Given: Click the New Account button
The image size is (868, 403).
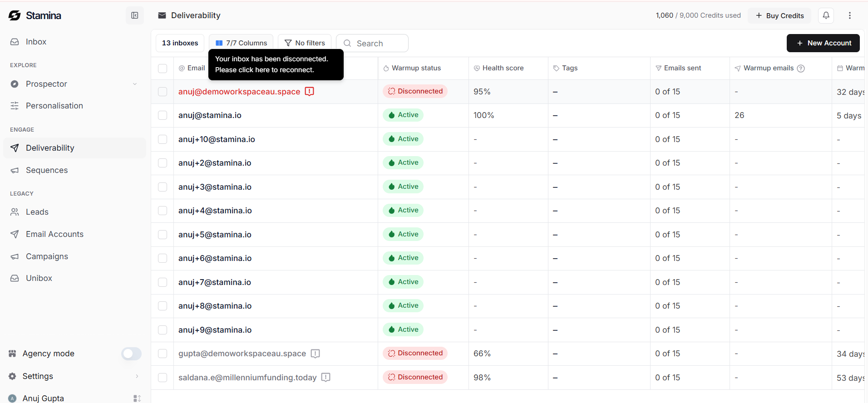Looking at the screenshot, I should pyautogui.click(x=823, y=43).
